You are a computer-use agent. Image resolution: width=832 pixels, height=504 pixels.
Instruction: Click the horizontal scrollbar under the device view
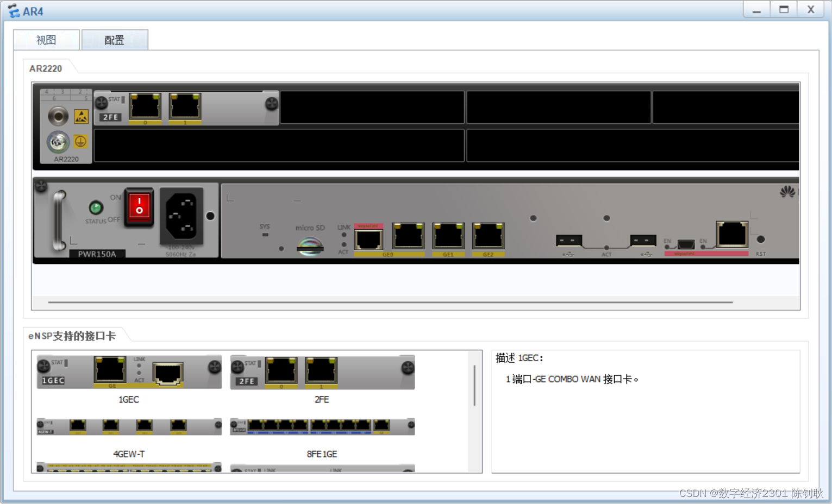pos(390,303)
